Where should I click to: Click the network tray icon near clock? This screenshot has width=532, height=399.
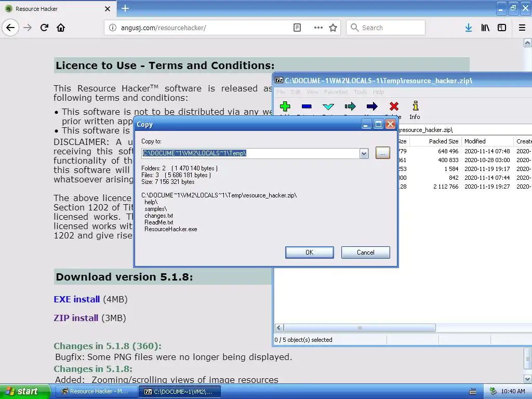(493, 392)
